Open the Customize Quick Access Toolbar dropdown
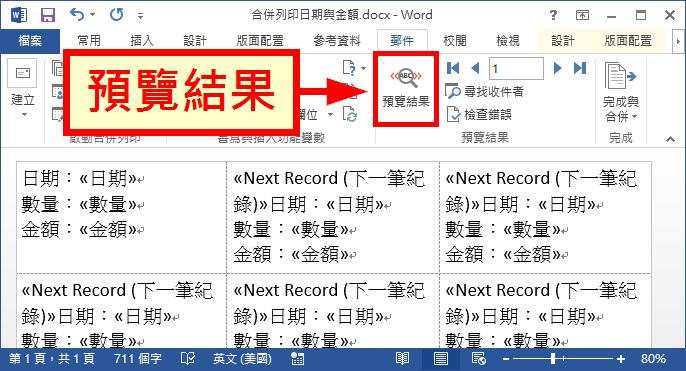The height and width of the screenshot is (371, 686). [140, 16]
